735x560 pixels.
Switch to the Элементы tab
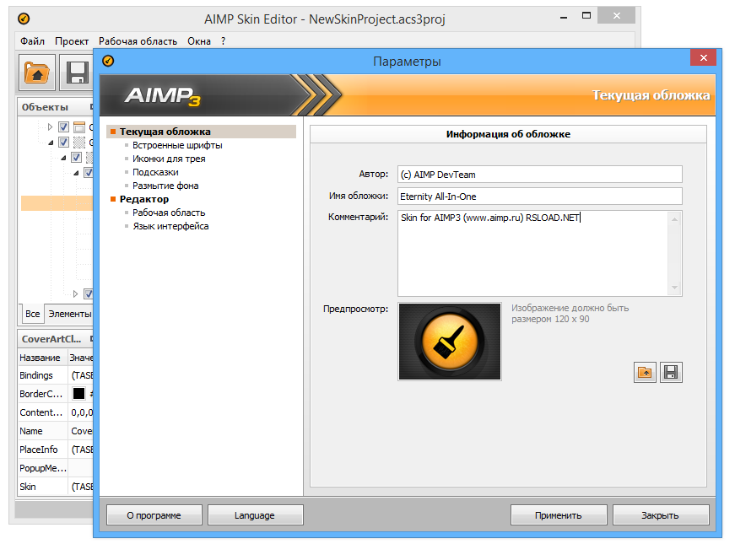69,314
